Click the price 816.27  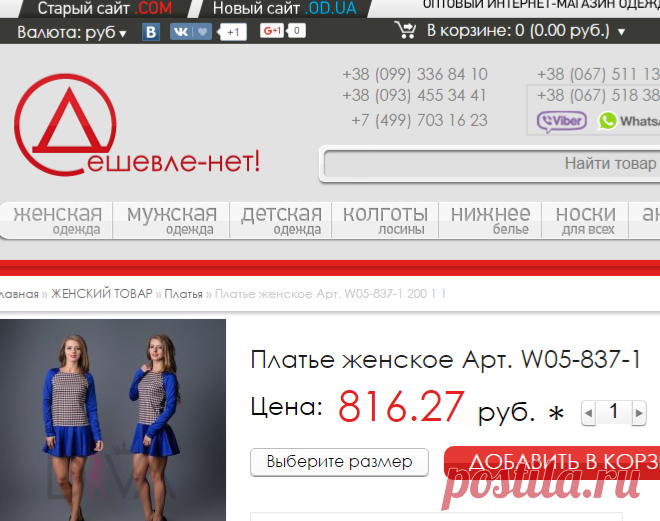point(401,407)
